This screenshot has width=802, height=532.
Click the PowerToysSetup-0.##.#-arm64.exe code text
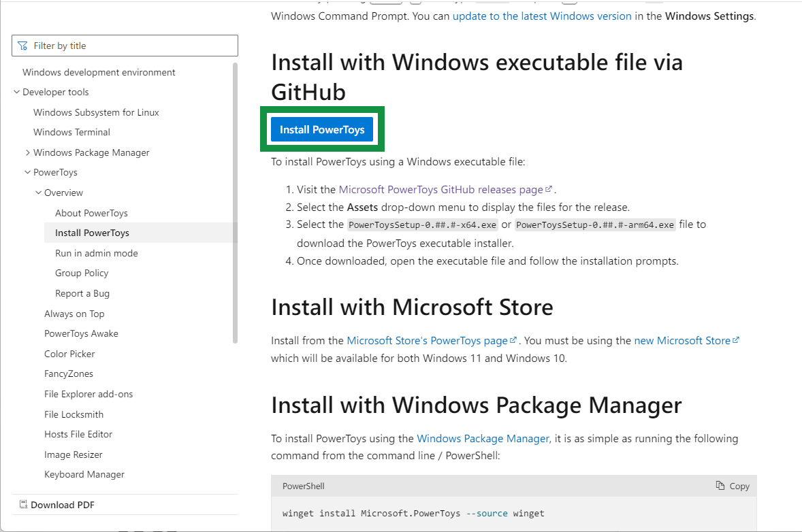coord(595,225)
